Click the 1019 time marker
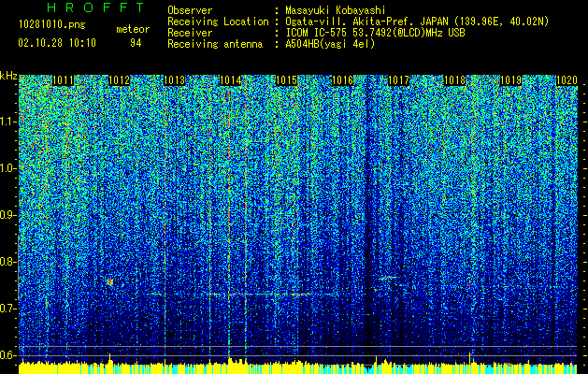This screenshot has height=374, width=588. click(510, 80)
